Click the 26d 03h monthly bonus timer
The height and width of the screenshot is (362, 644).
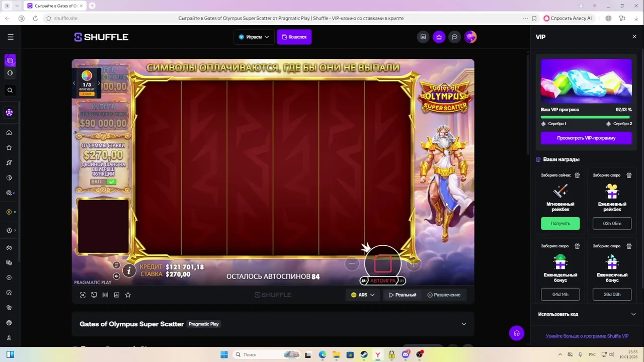pos(612,295)
